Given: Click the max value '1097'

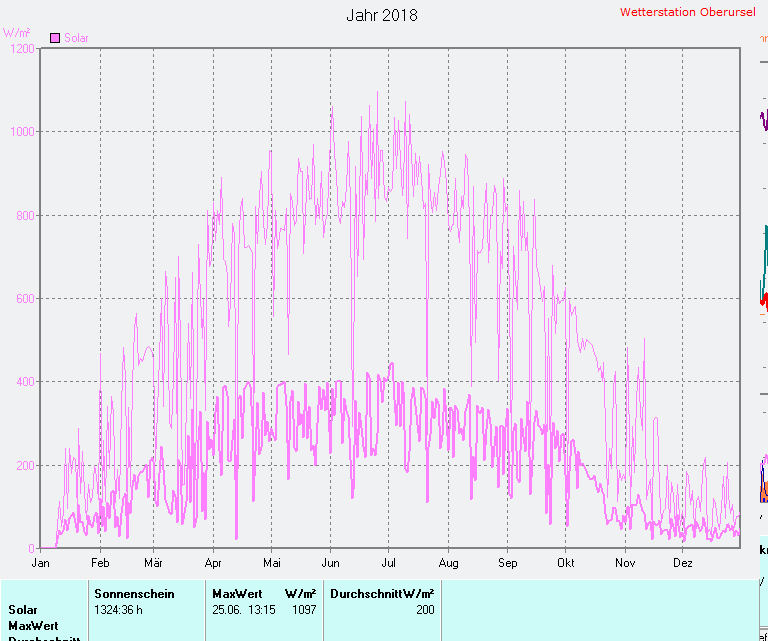Looking at the screenshot, I should (304, 610).
